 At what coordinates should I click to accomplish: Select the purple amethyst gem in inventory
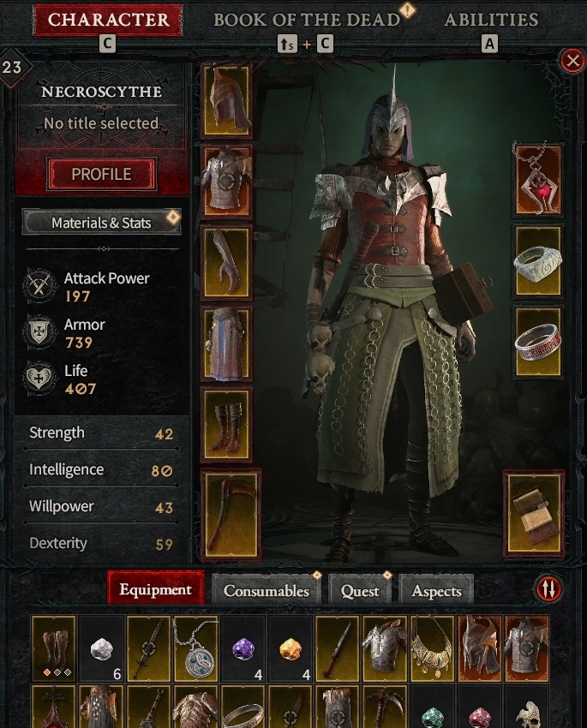(x=243, y=648)
